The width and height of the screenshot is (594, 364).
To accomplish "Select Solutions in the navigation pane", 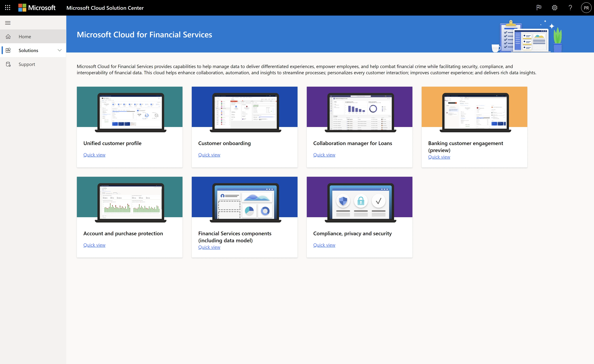I will (x=28, y=50).
